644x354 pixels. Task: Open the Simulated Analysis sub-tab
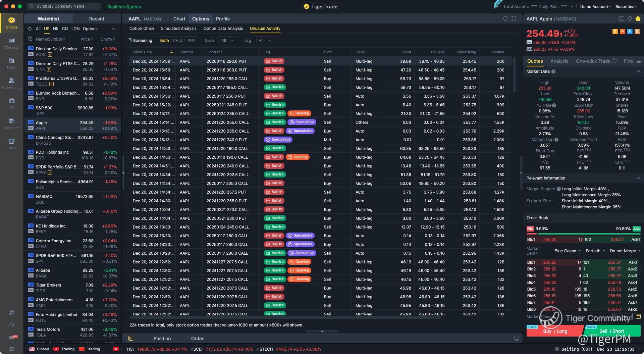click(x=178, y=29)
